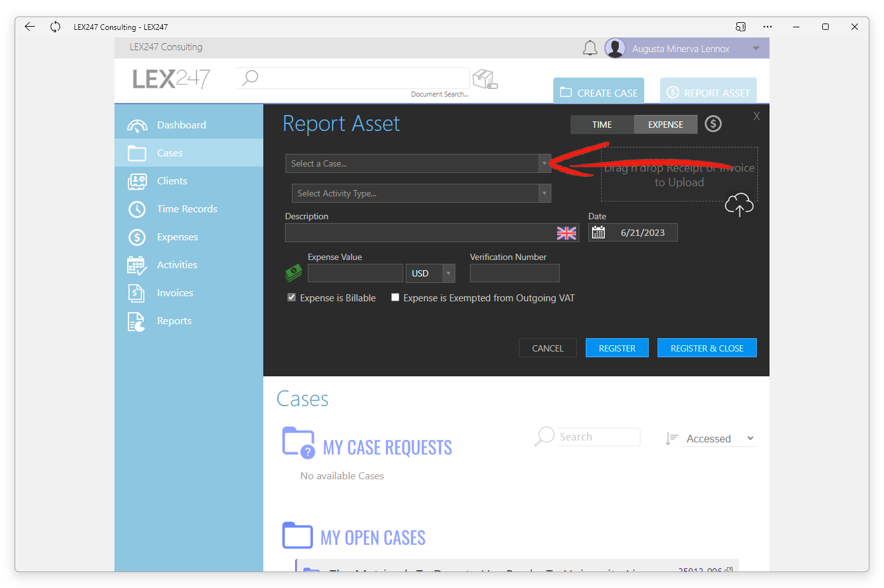Open the three-dots more menu

pos(768,27)
